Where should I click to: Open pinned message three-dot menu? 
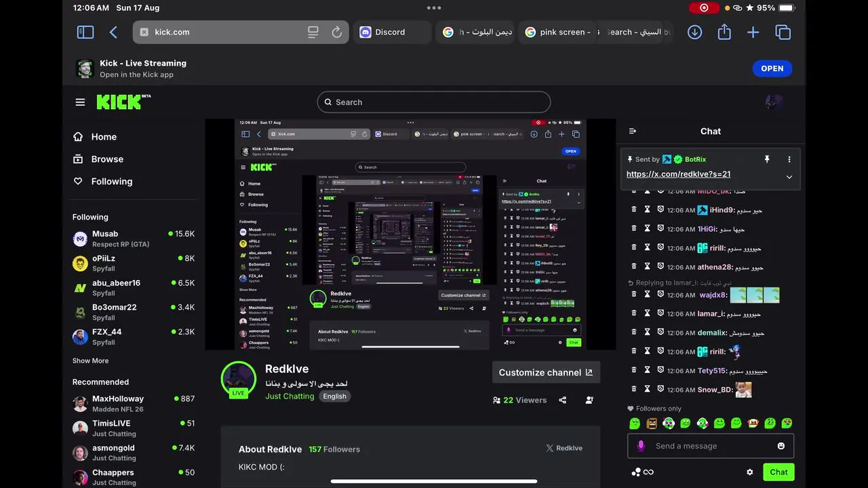(789, 159)
